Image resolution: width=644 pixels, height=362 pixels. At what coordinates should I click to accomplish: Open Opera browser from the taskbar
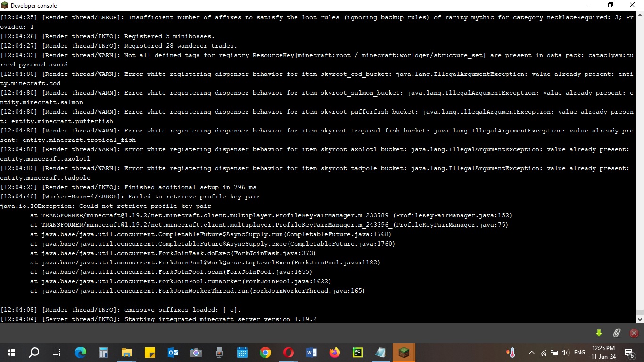(x=289, y=353)
